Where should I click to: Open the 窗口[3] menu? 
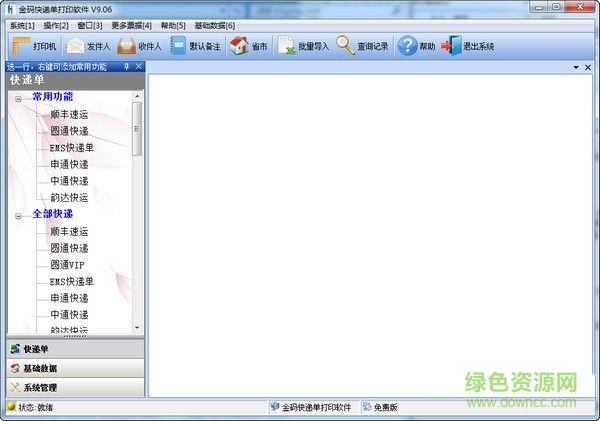point(90,26)
